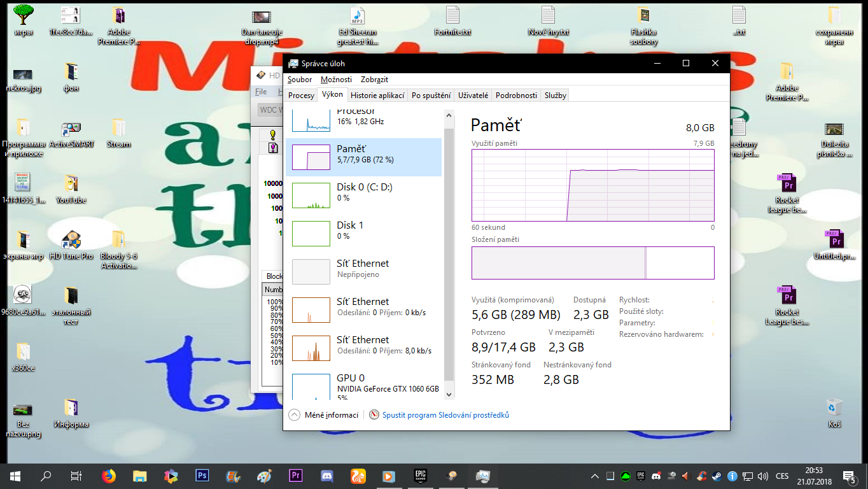Show hidden system tray icons
Viewport: 868px width, 489px height.
(x=594, y=476)
